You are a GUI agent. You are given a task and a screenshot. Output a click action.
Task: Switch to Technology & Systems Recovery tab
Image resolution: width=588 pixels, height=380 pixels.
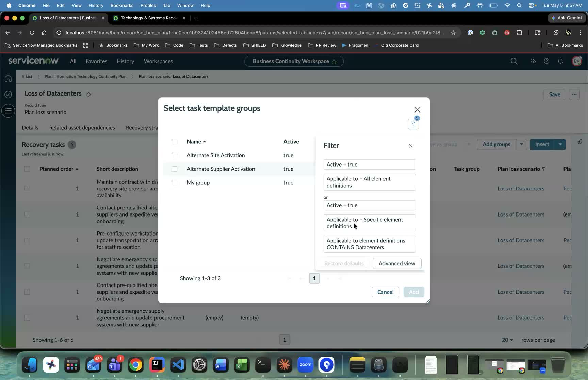(149, 18)
